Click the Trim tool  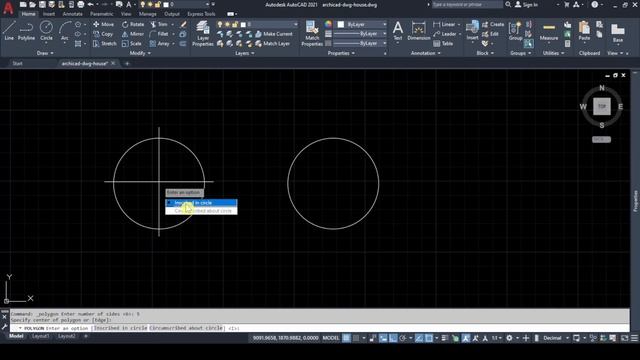point(159,24)
